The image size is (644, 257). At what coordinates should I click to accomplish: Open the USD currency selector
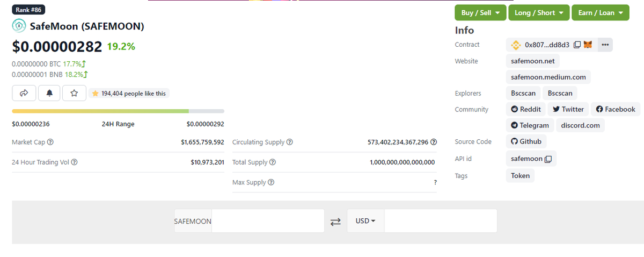point(365,221)
